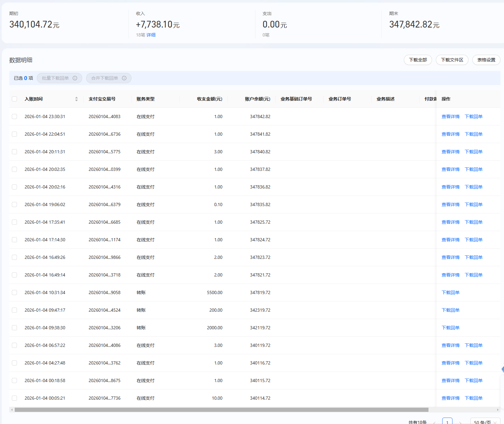Click the horizontal scrollbar left arrow
504x424 pixels.
(x=12, y=410)
